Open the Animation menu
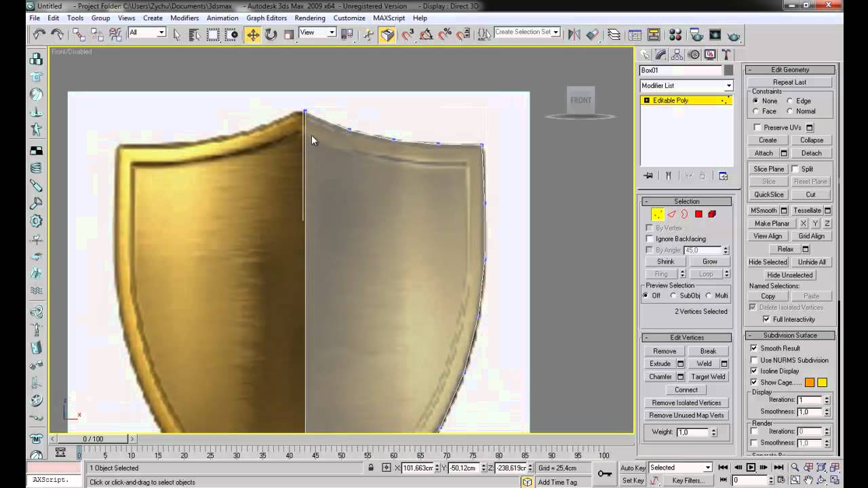The width and height of the screenshot is (868, 488). [x=222, y=18]
